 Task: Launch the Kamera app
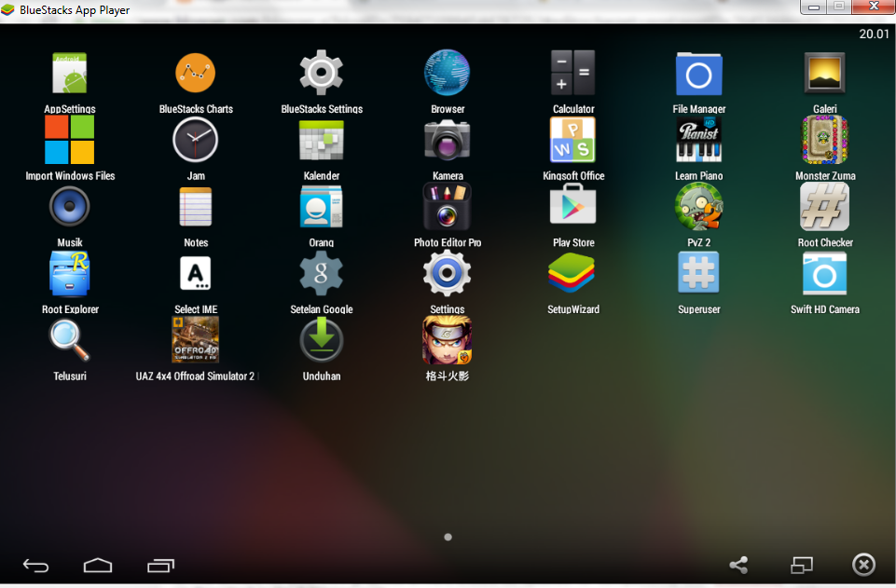(x=447, y=141)
